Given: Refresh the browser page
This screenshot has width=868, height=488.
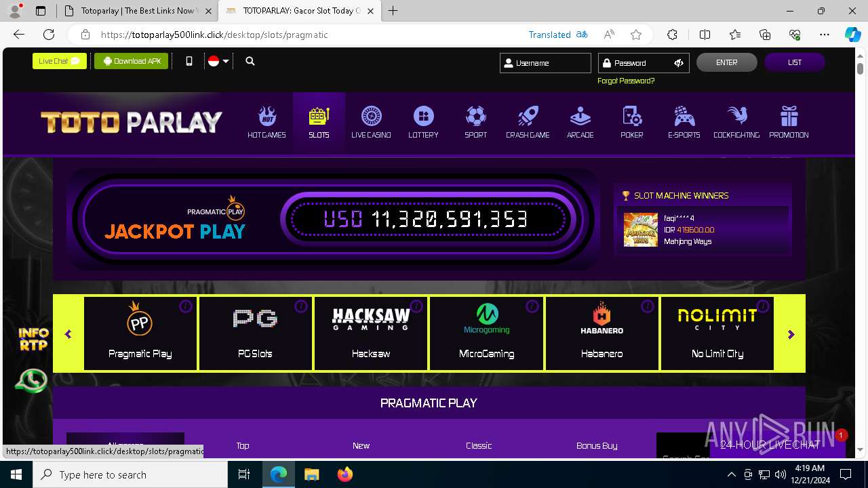Looking at the screenshot, I should [49, 35].
